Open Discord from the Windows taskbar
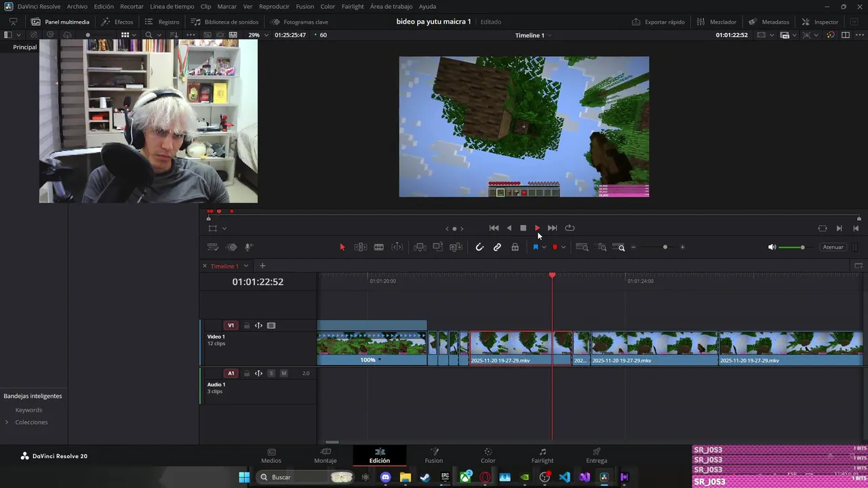868x488 pixels. [x=385, y=477]
